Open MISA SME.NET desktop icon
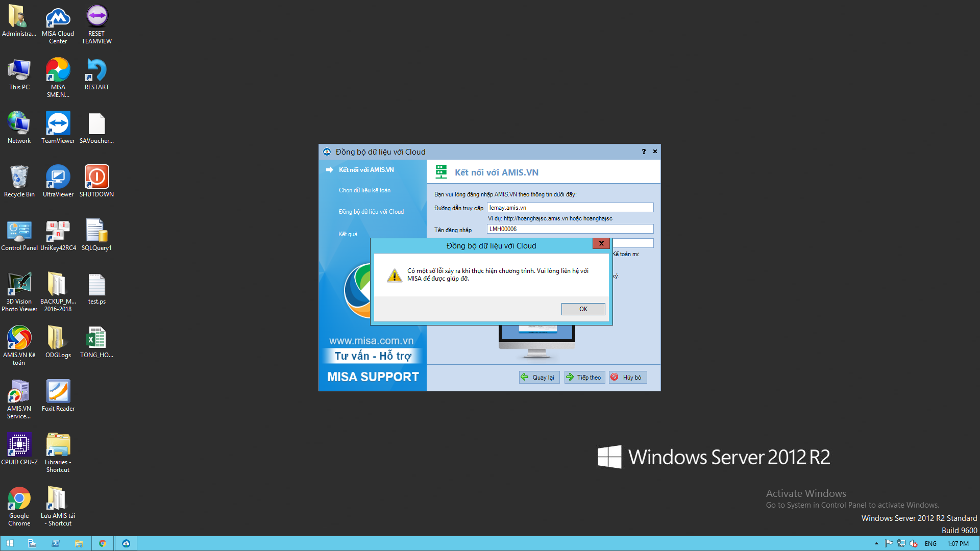 pos(58,78)
